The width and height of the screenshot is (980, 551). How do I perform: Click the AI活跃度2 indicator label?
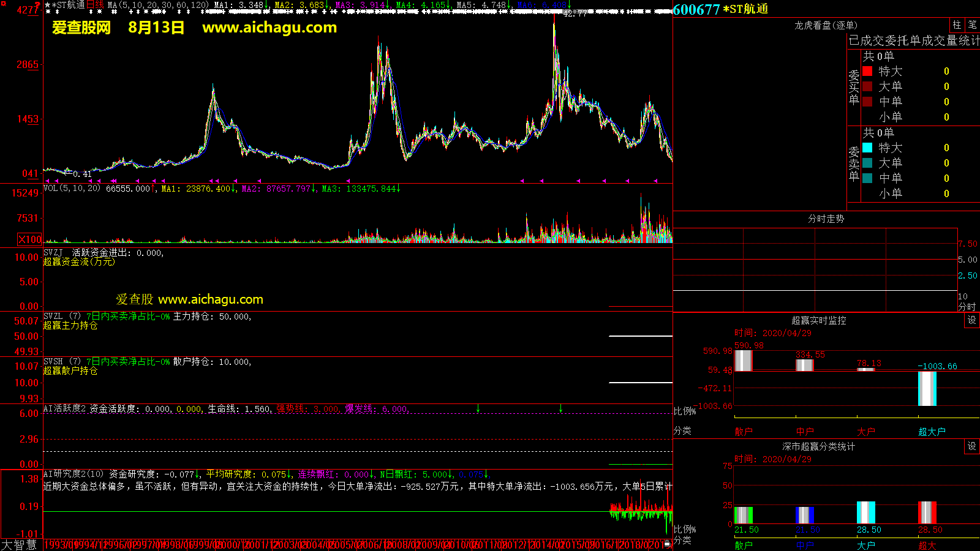coord(64,408)
